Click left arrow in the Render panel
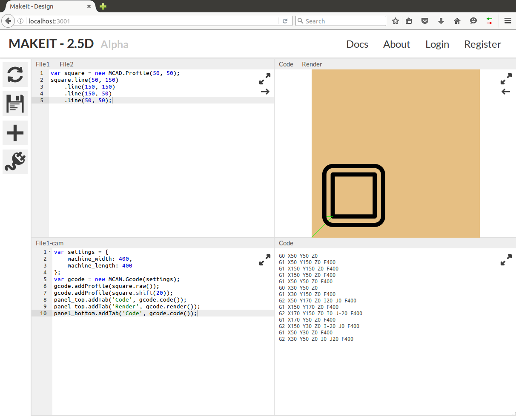The height and width of the screenshot is (420, 516). 506,92
